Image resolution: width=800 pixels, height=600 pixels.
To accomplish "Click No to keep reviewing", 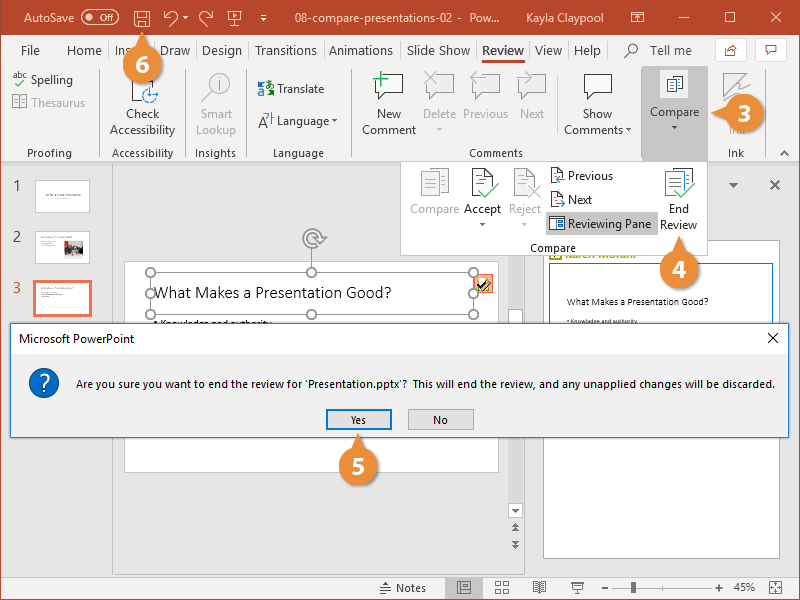I will pos(440,419).
